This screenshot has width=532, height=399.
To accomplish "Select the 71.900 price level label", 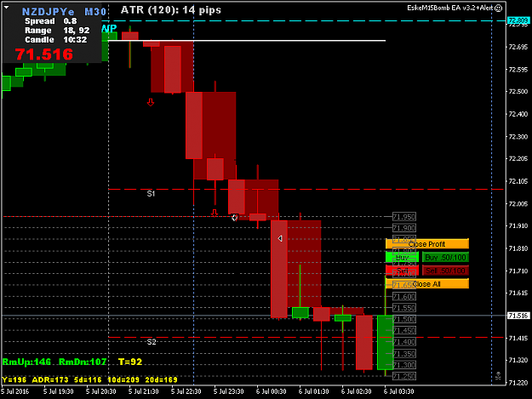I will [404, 228].
